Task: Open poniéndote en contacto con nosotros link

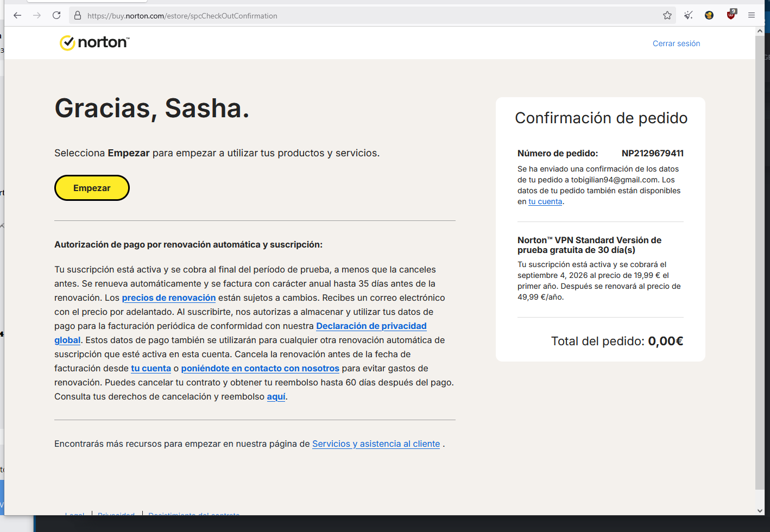Action: point(260,368)
